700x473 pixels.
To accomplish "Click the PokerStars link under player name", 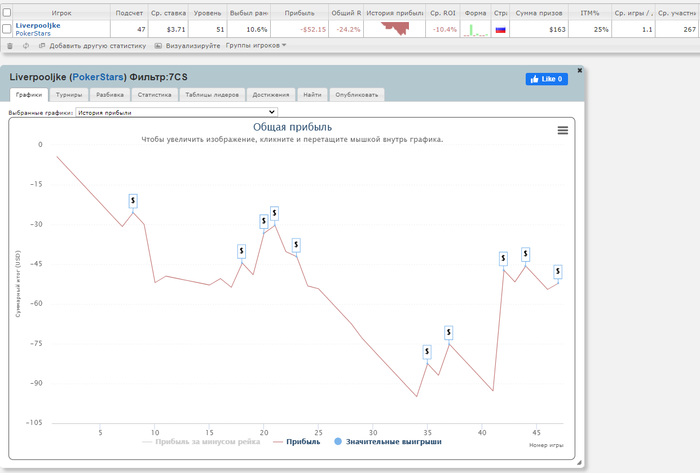I will 33,33.
